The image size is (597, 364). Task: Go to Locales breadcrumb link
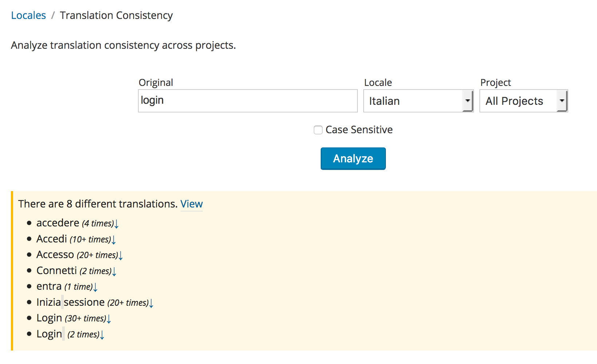[28, 15]
